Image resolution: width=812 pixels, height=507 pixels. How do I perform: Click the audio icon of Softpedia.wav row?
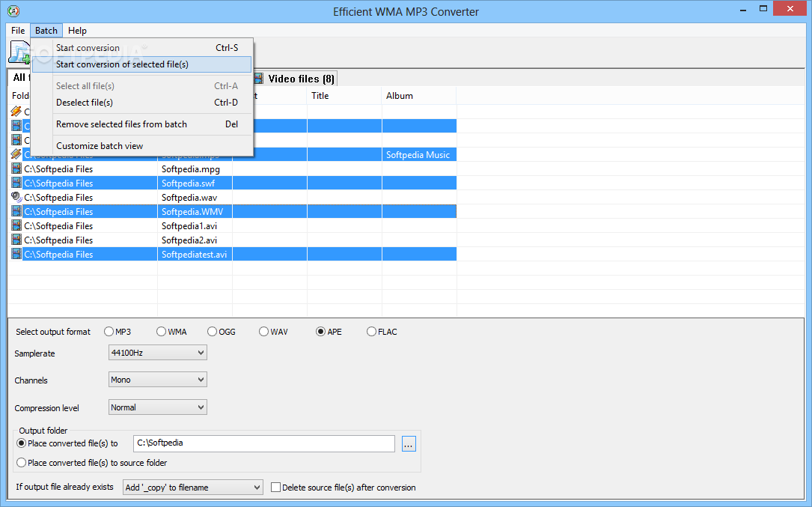pyautogui.click(x=16, y=197)
